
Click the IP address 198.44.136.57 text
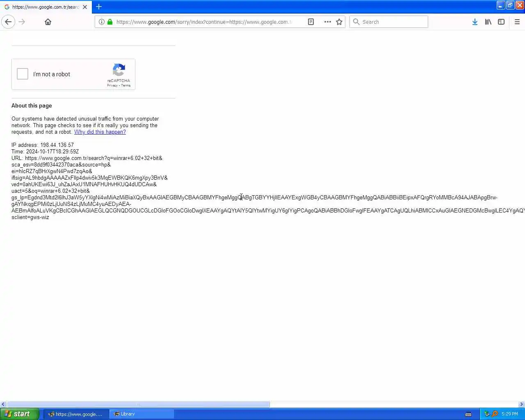pyautogui.click(x=43, y=145)
